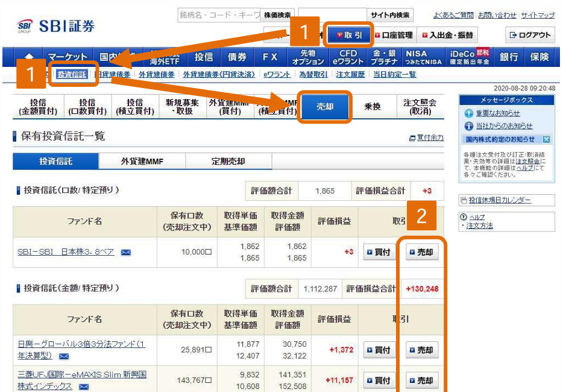Image resolution: width=563 pixels, height=392 pixels.
Task: Switch to the 投信(積立買付) tab
Action: tap(135, 107)
